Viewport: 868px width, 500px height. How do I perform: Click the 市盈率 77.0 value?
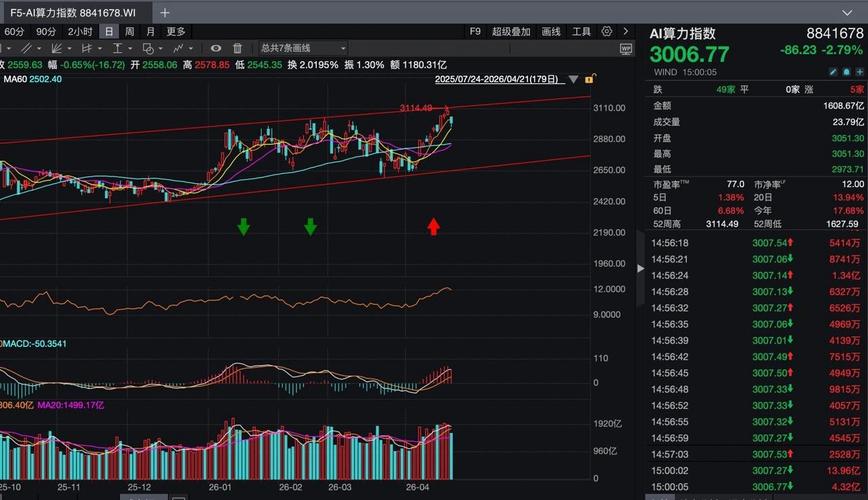click(735, 184)
